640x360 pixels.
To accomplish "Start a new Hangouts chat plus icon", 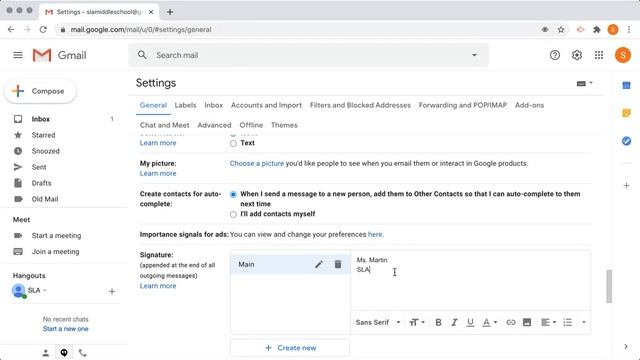I will 112,291.
